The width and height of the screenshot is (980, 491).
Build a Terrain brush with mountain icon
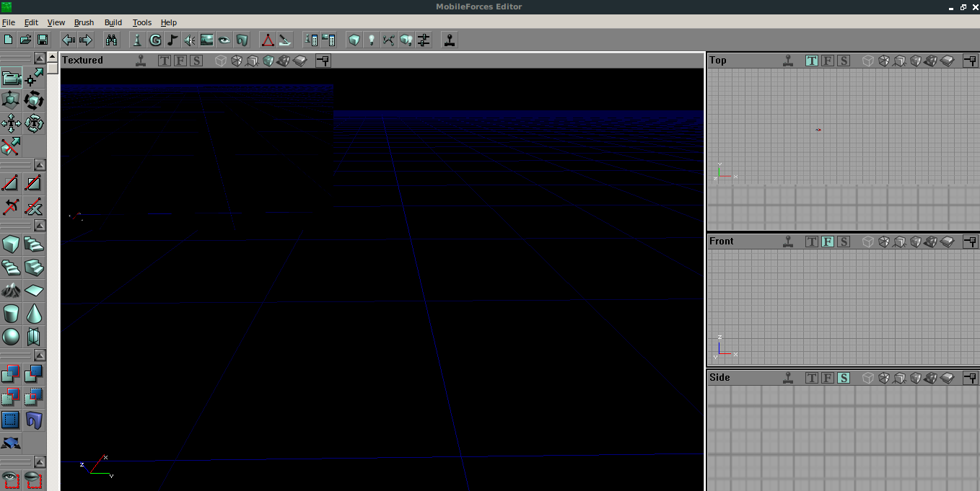(11, 291)
